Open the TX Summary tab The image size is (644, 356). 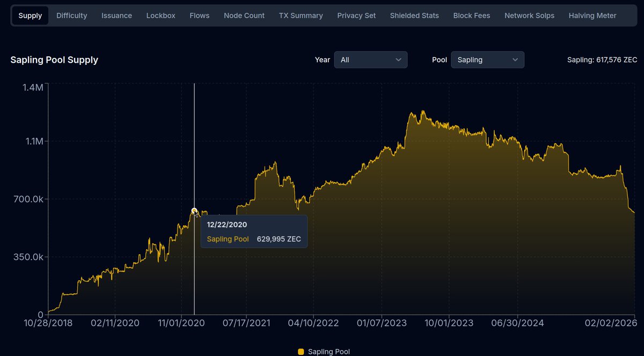[301, 16]
